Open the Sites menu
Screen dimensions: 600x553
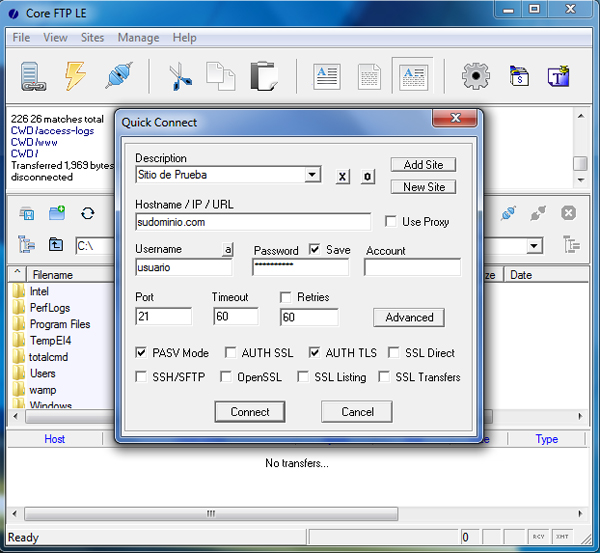[x=92, y=38]
